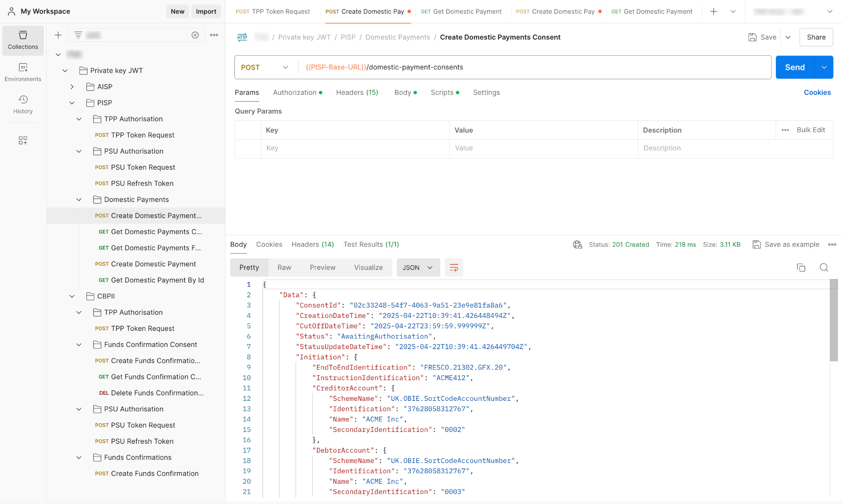
Task: Switch to the Headers (15) request tab
Action: [357, 92]
